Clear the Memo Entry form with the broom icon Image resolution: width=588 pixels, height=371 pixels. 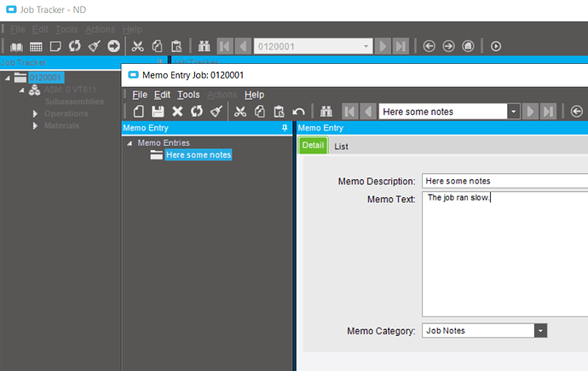click(216, 112)
